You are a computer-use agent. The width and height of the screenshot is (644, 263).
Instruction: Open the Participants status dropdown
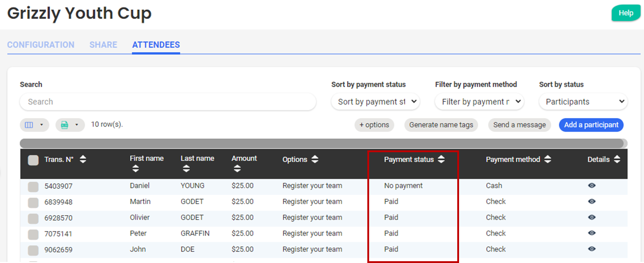[x=583, y=102]
